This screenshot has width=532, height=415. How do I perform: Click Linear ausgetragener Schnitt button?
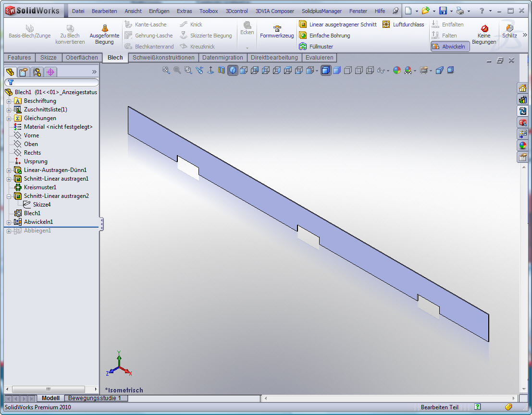337,24
